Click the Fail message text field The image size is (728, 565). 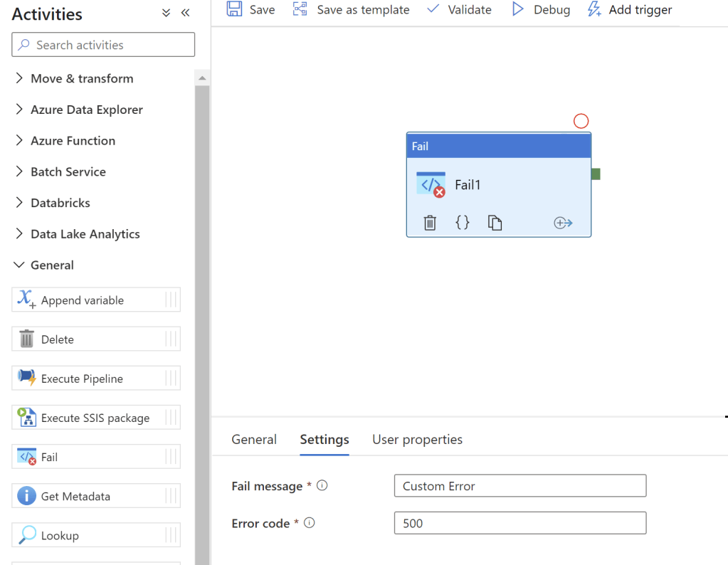click(519, 486)
